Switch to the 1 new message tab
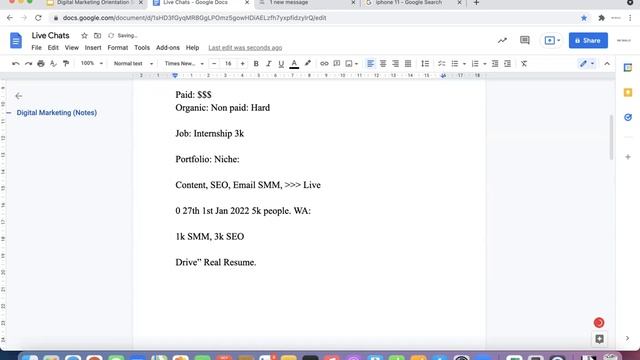 [x=306, y=3]
